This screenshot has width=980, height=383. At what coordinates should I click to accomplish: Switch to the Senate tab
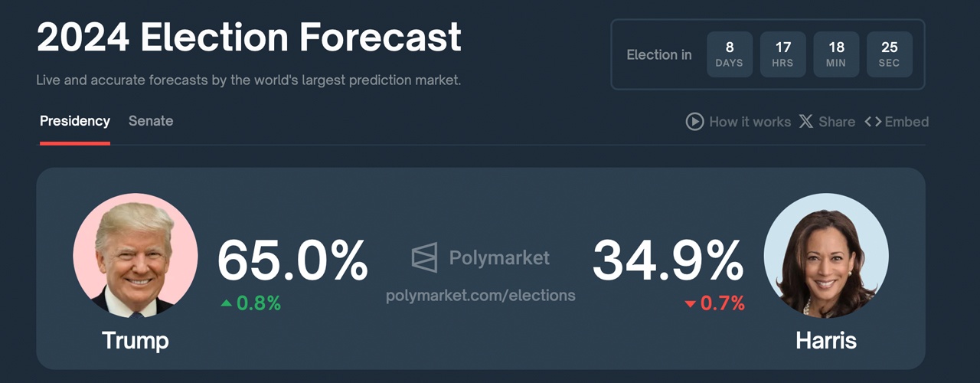(x=151, y=121)
